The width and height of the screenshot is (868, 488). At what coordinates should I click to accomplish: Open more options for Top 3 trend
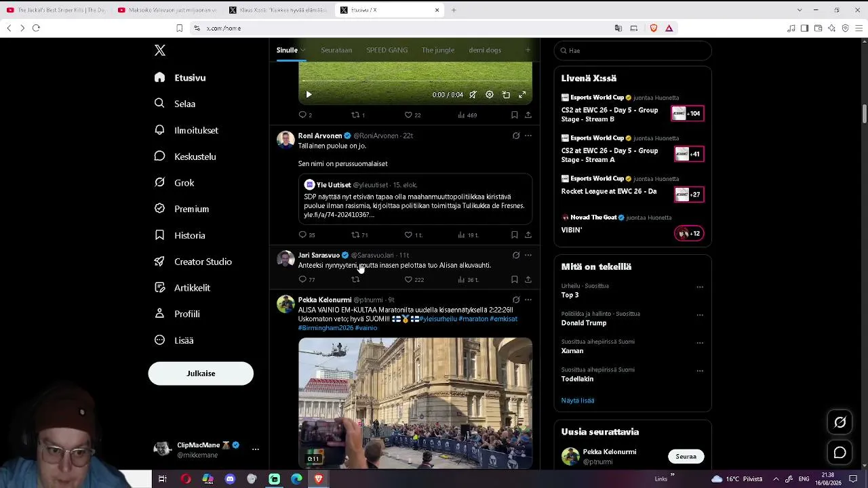point(700,287)
